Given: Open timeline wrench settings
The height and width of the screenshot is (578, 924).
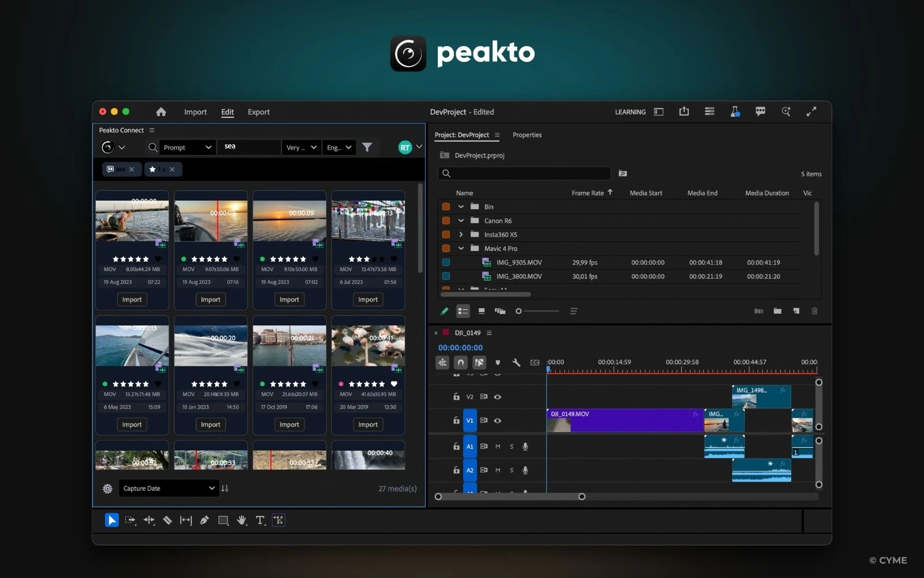Looking at the screenshot, I should [x=516, y=362].
